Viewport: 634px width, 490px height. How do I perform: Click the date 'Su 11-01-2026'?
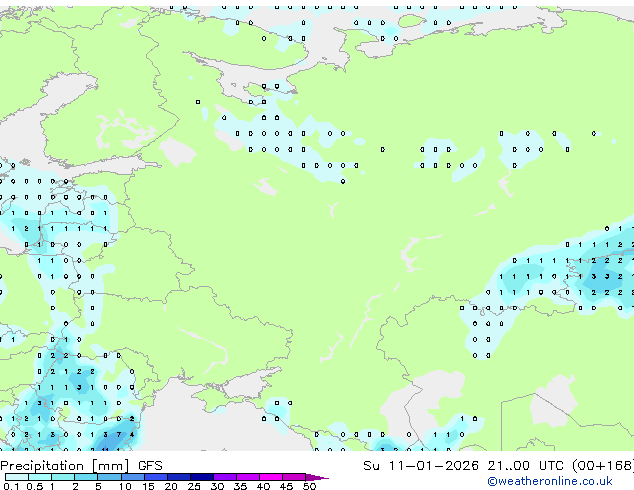421,466
